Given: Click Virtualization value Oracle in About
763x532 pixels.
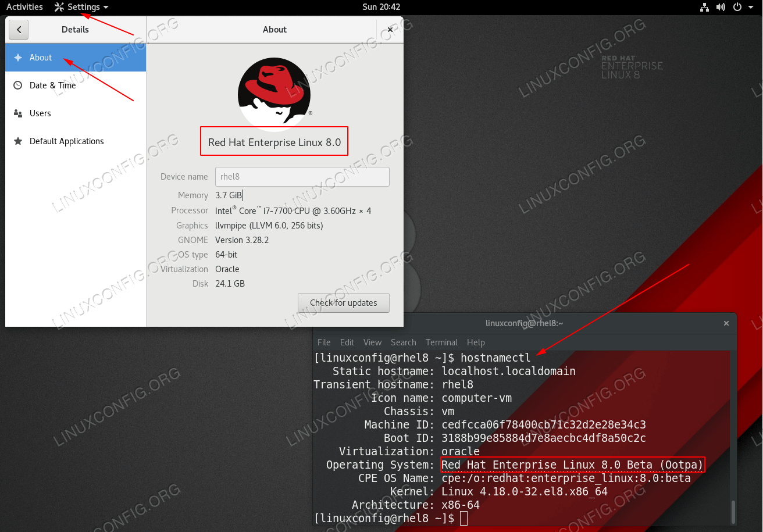Looking at the screenshot, I should (x=227, y=269).
